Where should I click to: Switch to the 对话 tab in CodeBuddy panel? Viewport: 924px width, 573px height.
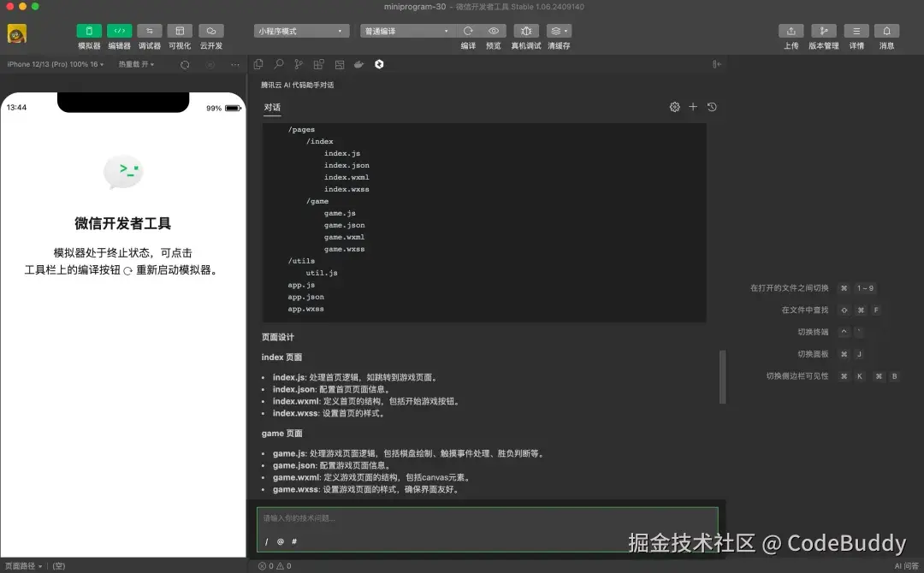pos(272,107)
